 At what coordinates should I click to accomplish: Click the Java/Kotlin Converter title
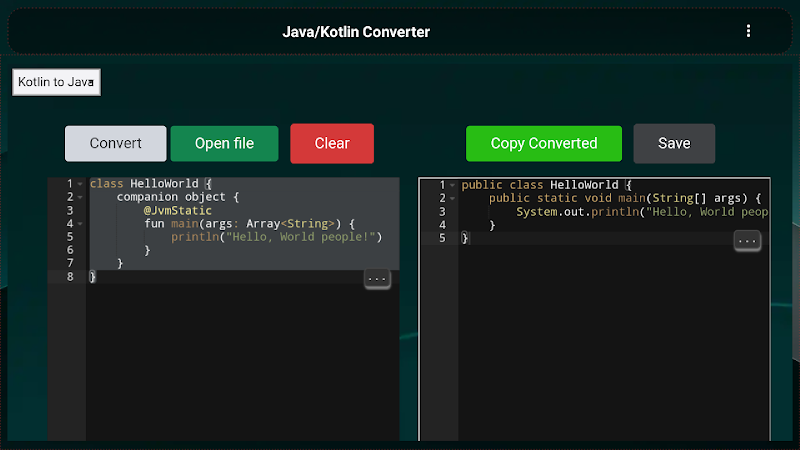click(356, 32)
